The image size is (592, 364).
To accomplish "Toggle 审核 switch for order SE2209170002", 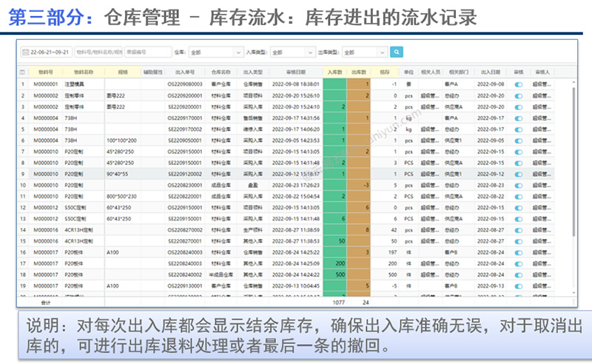I will 519,129.
